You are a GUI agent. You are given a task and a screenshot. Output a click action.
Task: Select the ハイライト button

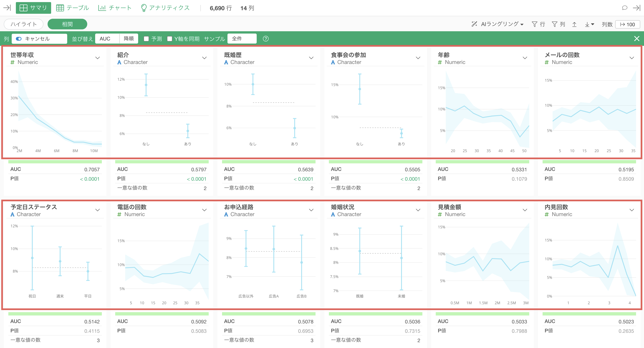point(24,24)
